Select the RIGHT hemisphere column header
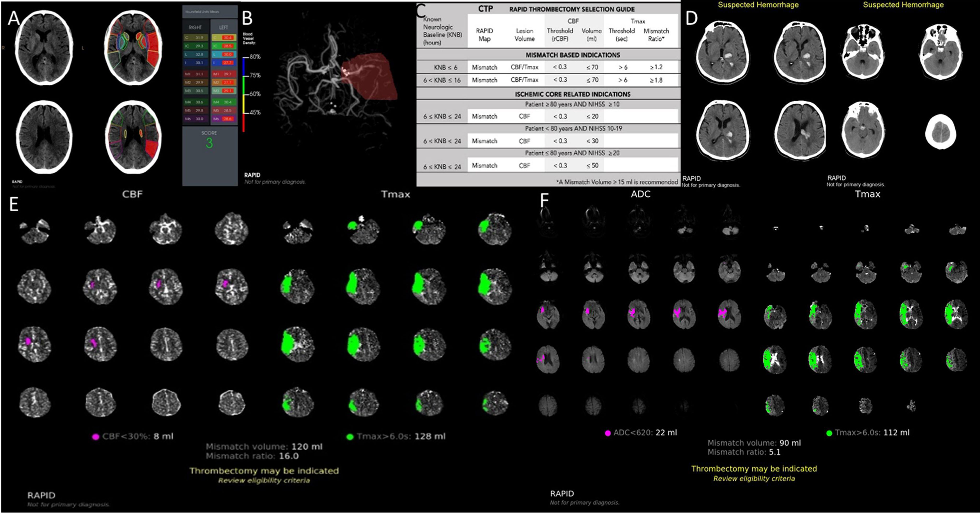 coord(195,27)
